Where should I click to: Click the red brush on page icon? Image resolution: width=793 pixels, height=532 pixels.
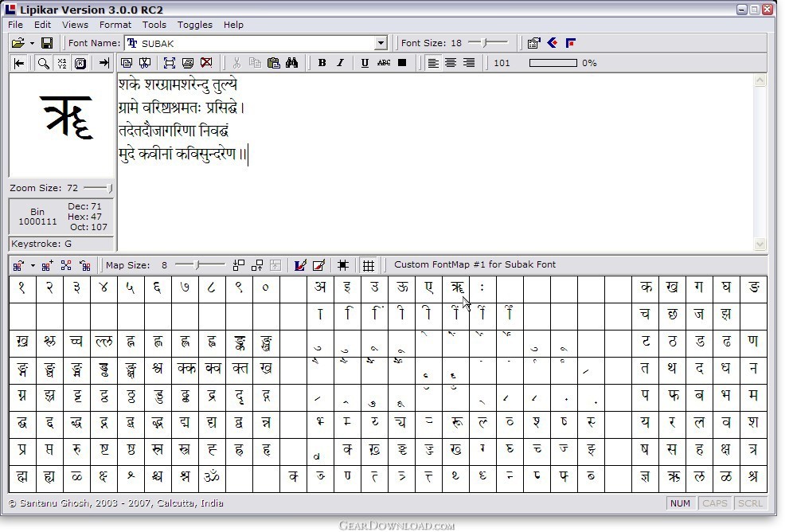point(318,265)
